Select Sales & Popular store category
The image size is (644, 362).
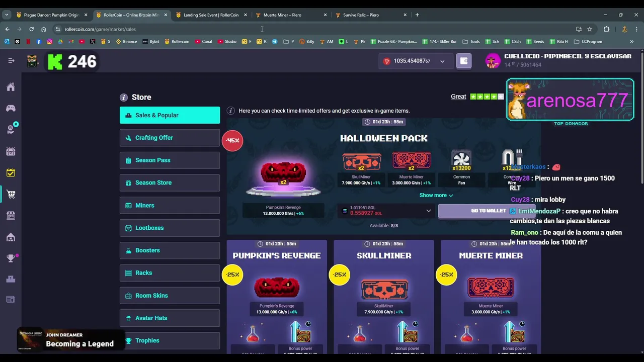pyautogui.click(x=170, y=115)
